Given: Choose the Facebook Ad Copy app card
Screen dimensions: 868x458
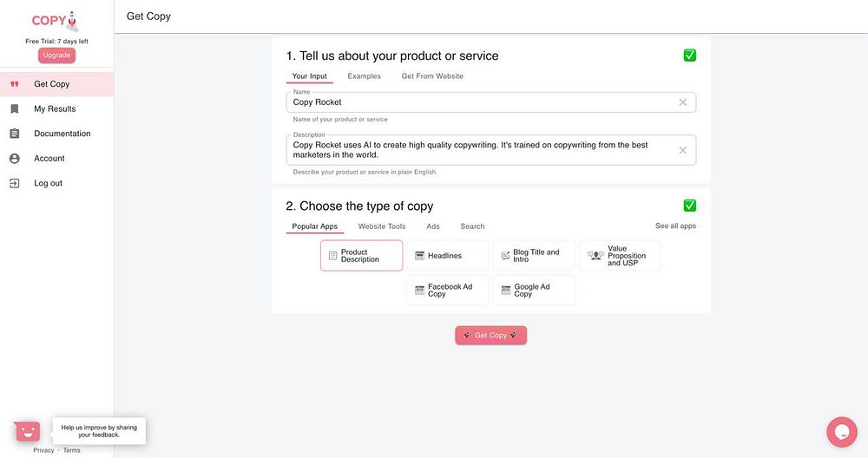Looking at the screenshot, I should pos(448,291).
